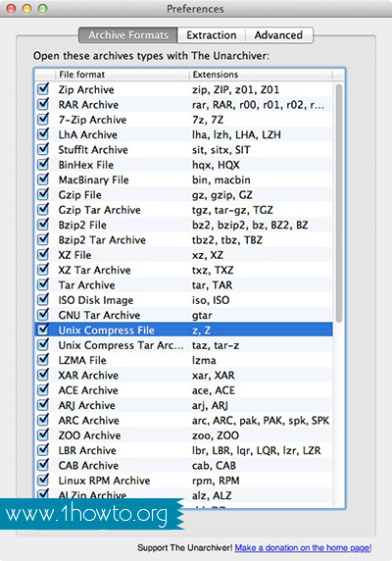Select the 'ZOO Archive' row text

point(89,435)
